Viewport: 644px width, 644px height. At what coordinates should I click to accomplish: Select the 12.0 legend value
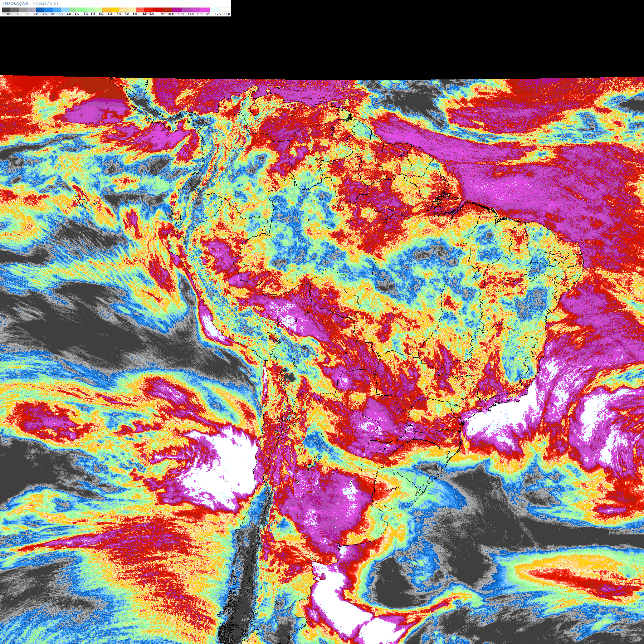(x=208, y=14)
